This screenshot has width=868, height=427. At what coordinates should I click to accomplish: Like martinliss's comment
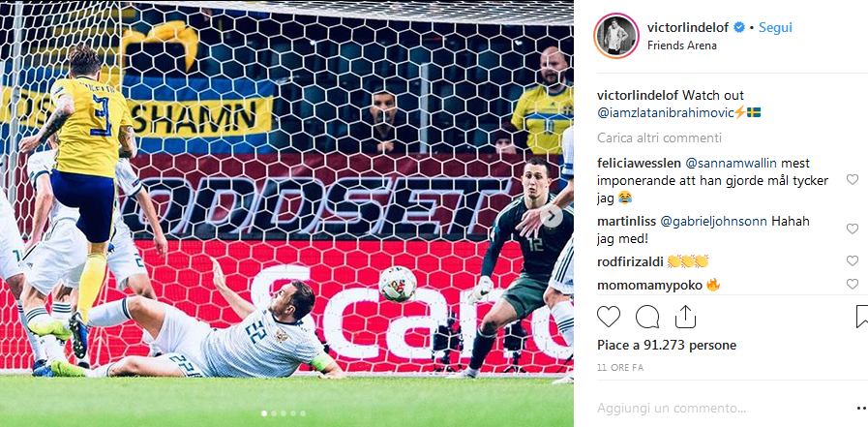pos(852,229)
